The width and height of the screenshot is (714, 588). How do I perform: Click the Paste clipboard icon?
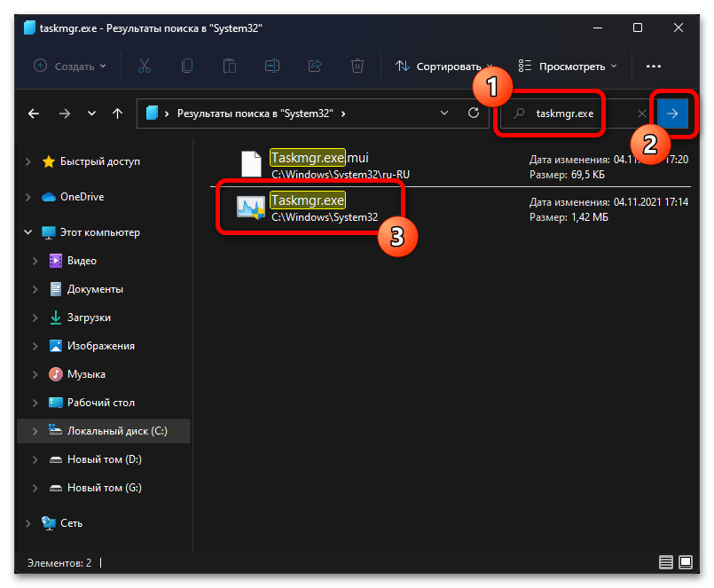coord(230,66)
